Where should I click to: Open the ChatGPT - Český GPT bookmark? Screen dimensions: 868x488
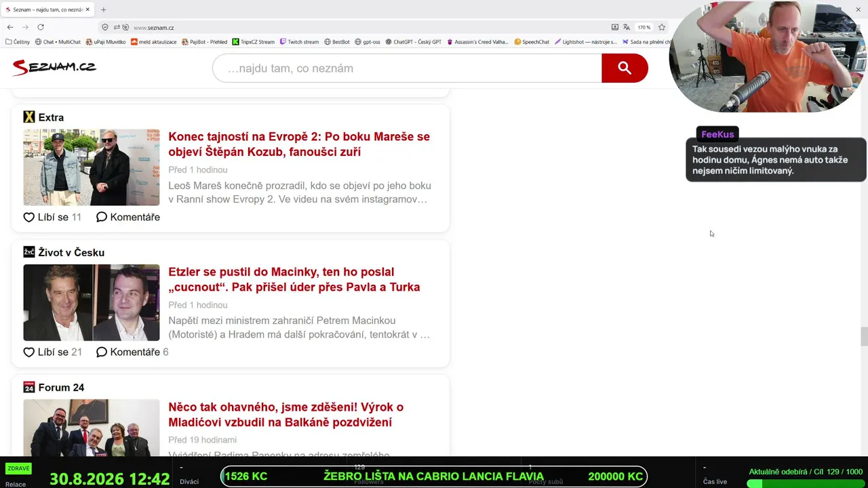(413, 42)
